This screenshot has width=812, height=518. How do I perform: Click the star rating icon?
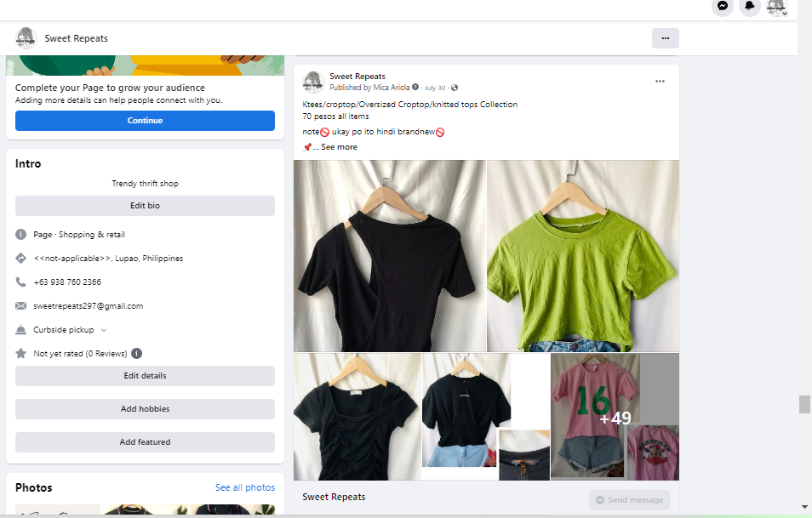click(x=20, y=354)
